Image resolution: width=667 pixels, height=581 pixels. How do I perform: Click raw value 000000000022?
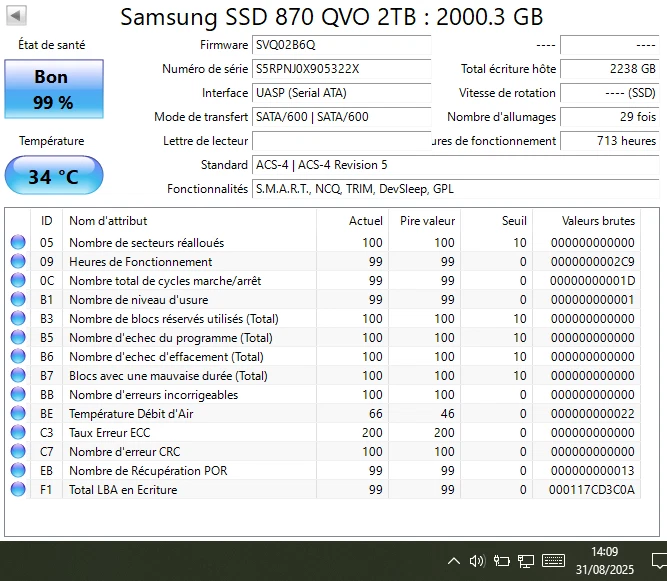pyautogui.click(x=593, y=414)
